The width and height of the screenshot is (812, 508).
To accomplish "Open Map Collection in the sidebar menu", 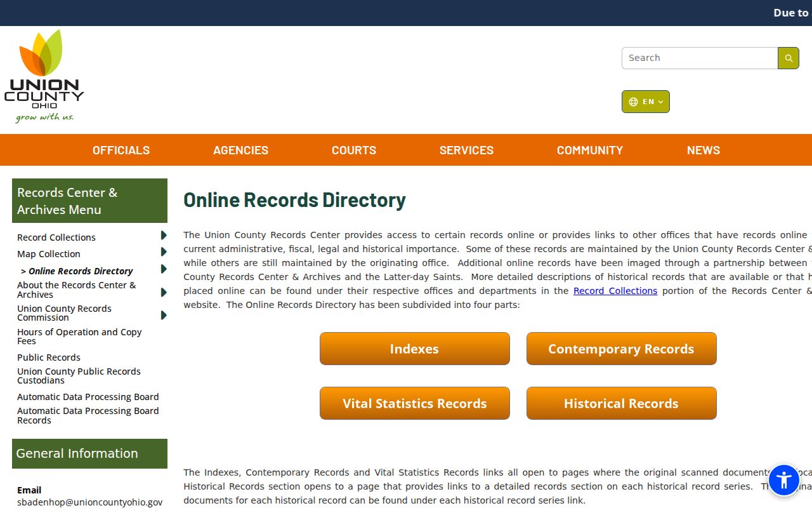I will (x=49, y=254).
